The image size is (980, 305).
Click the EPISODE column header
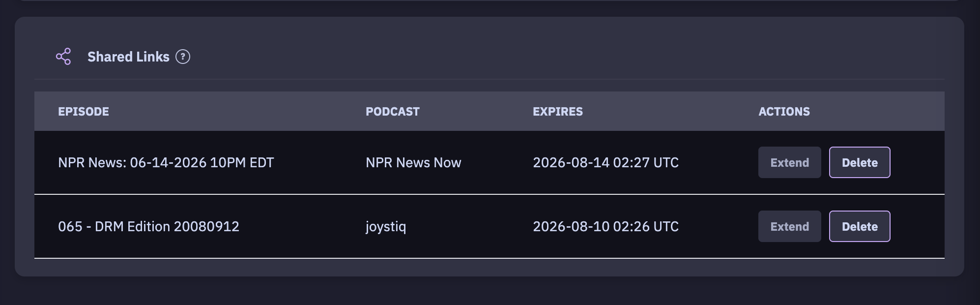coord(84,112)
